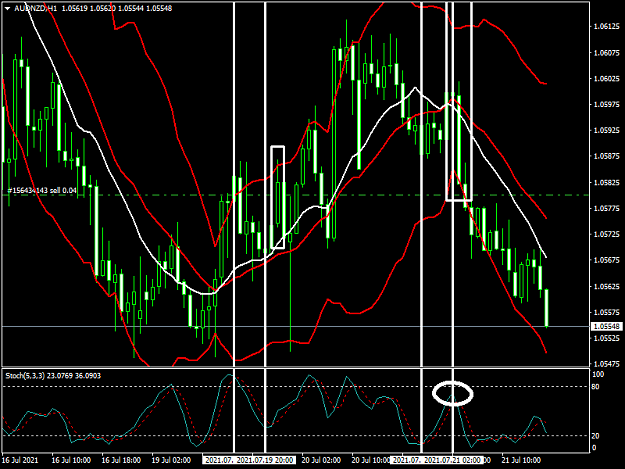
Task: Click the stochastic level 80 label
Action: (596, 387)
